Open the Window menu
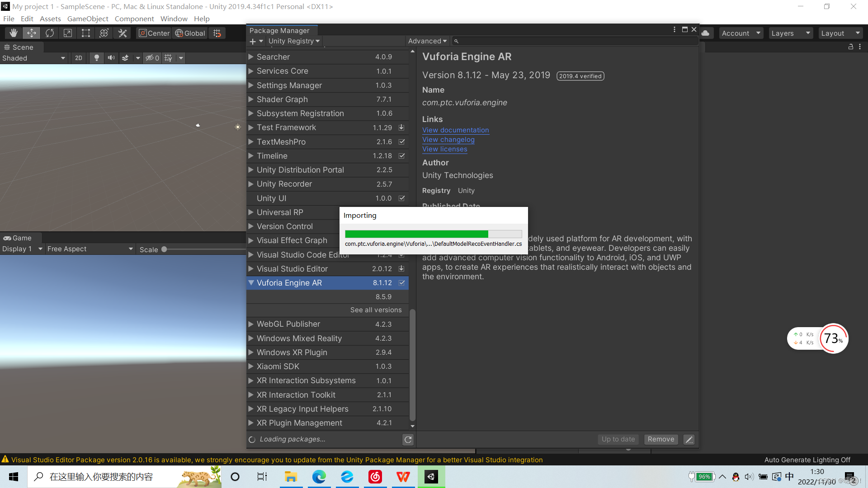 tap(174, 19)
